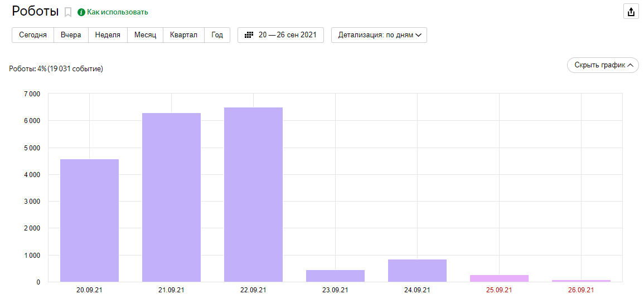Screen dimensions: 644x304
Task: Open the Как использовать help link
Action: pyautogui.click(x=117, y=12)
